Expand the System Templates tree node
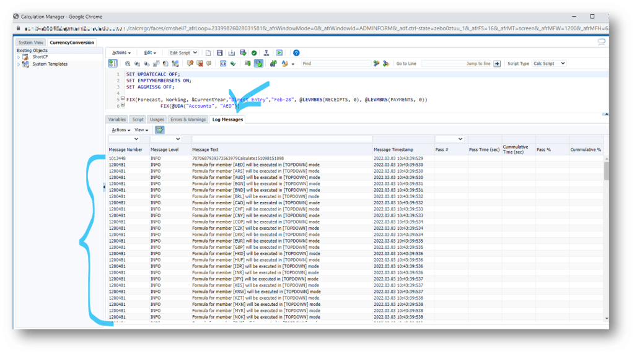The height and width of the screenshot is (364, 642). tap(19, 64)
